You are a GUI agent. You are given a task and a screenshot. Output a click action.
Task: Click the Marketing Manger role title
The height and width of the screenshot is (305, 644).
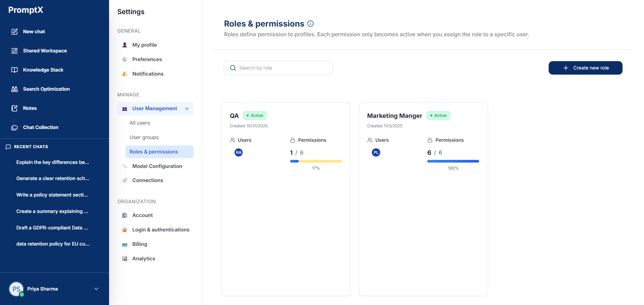pyautogui.click(x=395, y=116)
